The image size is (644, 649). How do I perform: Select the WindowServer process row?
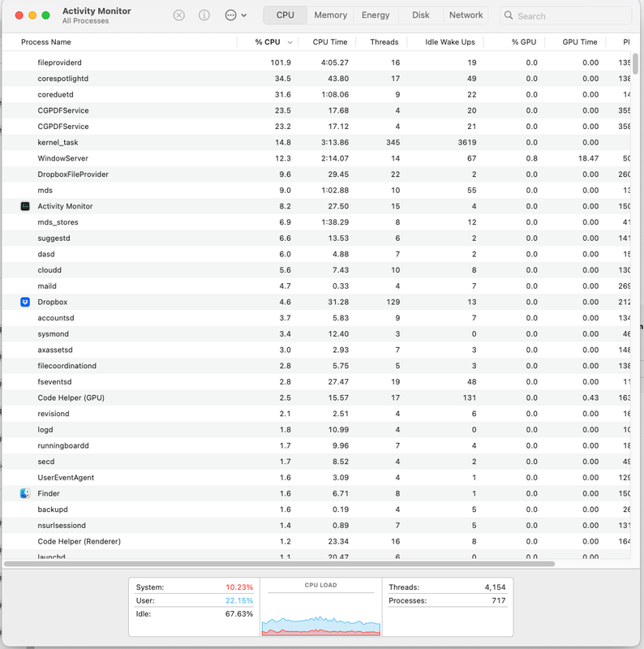(316, 158)
